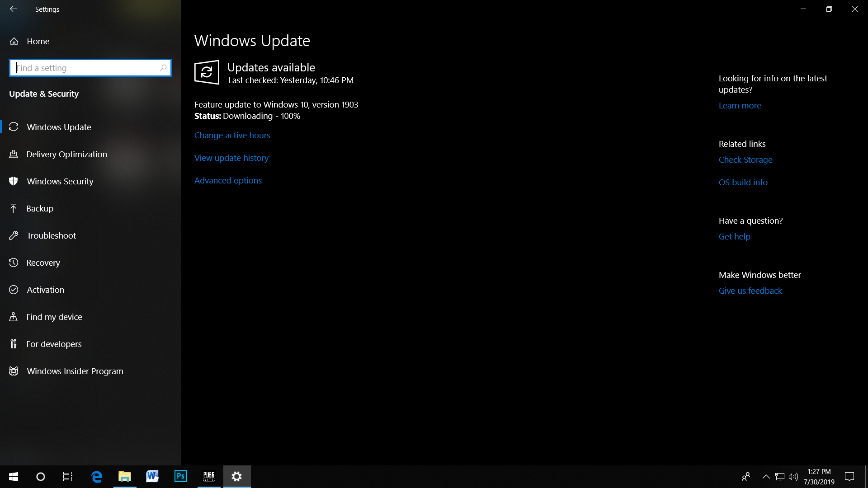Click the network icon in system tray

click(780, 477)
